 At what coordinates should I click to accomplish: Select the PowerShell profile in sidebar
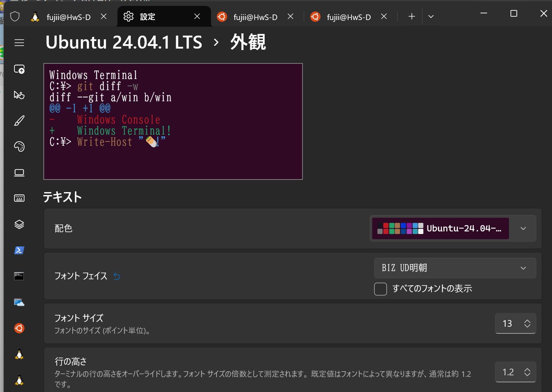point(19,250)
